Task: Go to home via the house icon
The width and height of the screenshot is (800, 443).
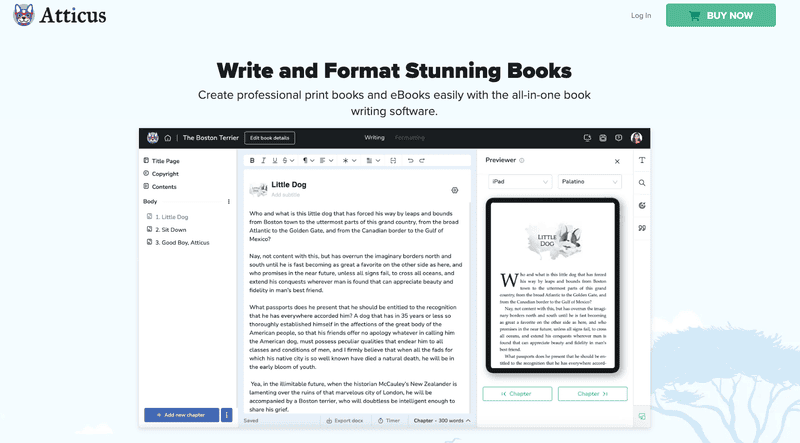Action: [x=167, y=138]
